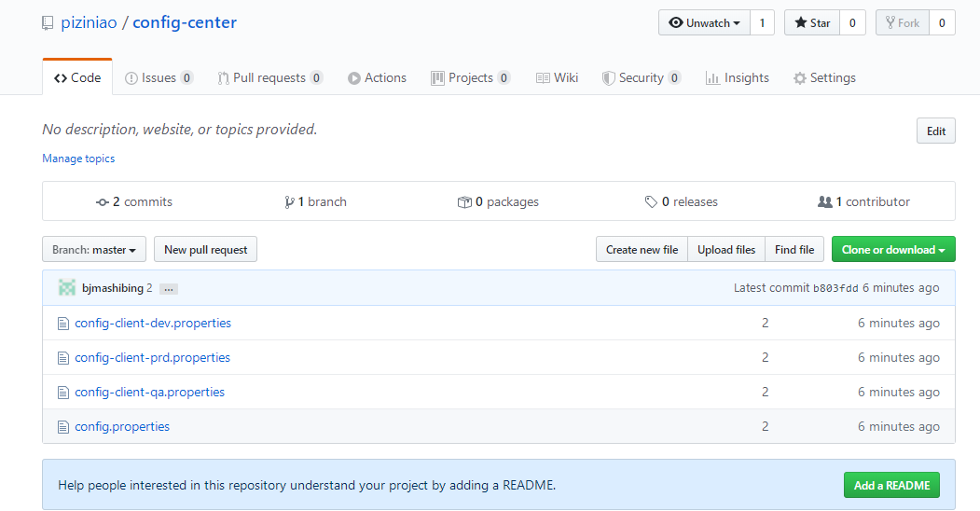Expand the Clone or download menu
This screenshot has width=980, height=511.
892,250
